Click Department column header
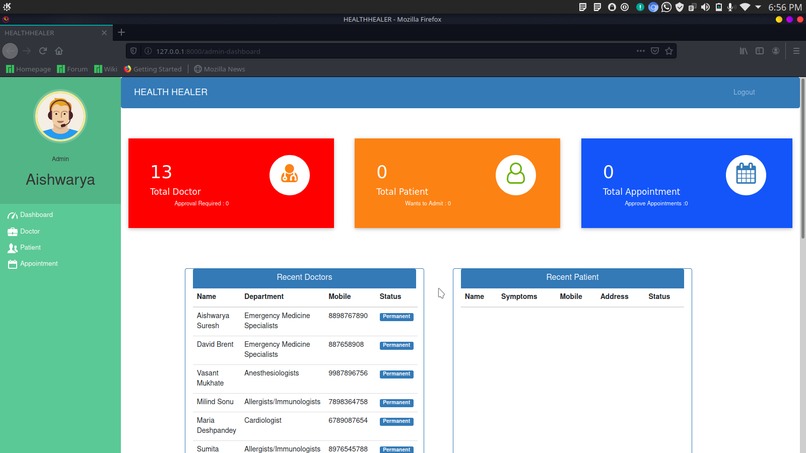Screen dimensions: 806x453 264,297
